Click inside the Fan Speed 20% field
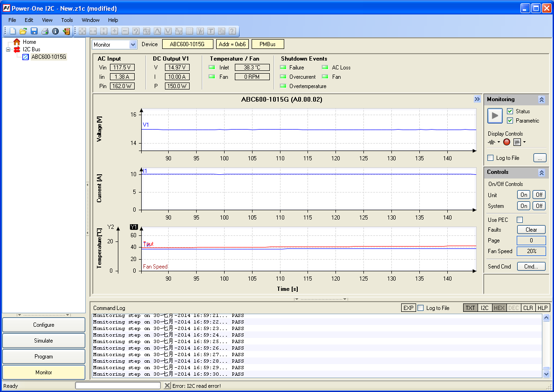Screen dimensions: 554x392 (531, 251)
